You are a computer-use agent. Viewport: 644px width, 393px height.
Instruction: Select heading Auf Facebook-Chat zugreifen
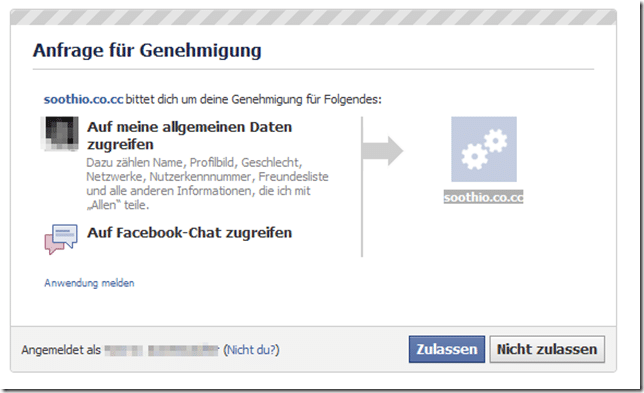point(189,233)
